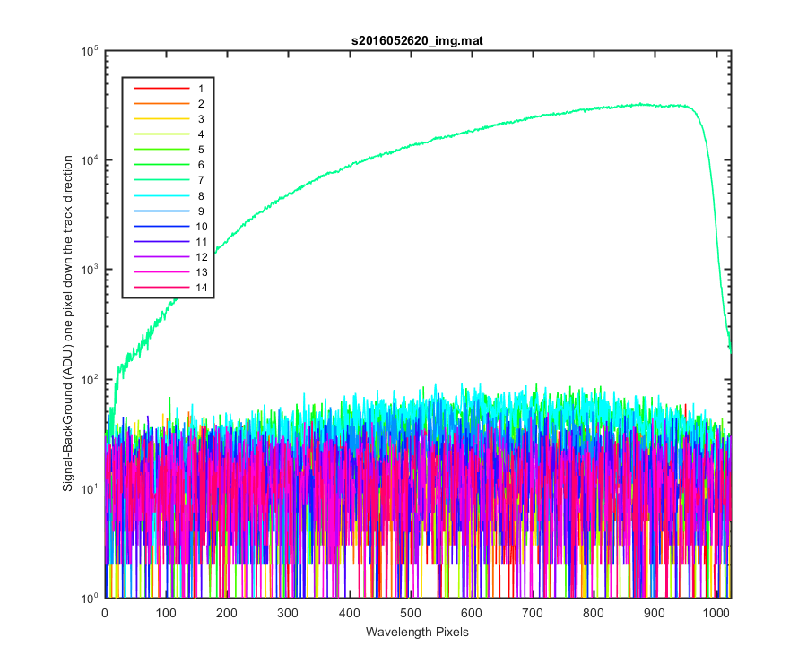The image size is (807, 672).
Task: Select legend entry 7 label
Action: [x=201, y=180]
